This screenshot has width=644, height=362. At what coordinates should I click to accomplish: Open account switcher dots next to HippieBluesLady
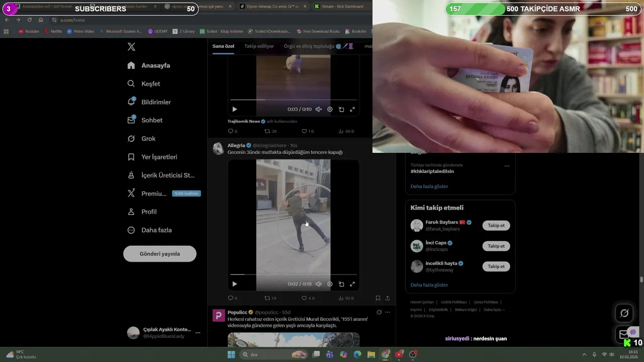[198, 333]
